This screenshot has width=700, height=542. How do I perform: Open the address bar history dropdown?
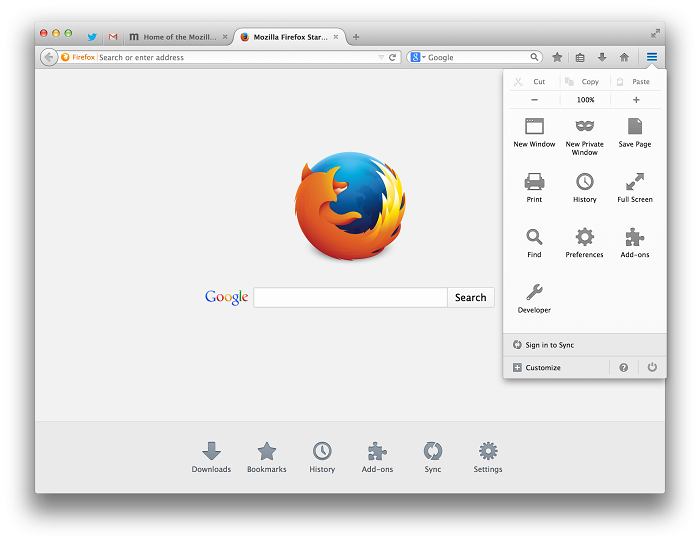(381, 57)
